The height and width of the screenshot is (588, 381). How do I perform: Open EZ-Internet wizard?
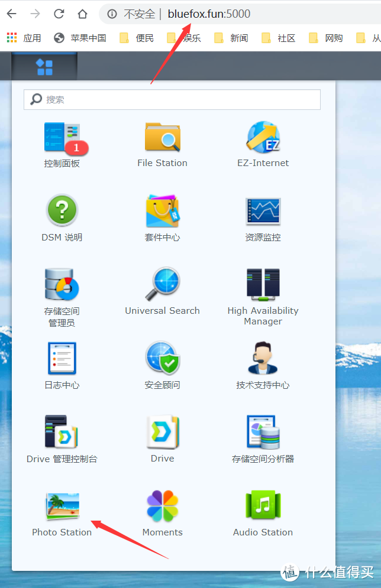[263, 145]
